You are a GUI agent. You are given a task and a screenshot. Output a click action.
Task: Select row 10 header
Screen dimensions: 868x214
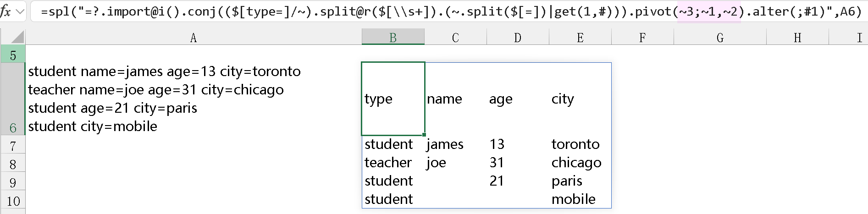[13, 201]
